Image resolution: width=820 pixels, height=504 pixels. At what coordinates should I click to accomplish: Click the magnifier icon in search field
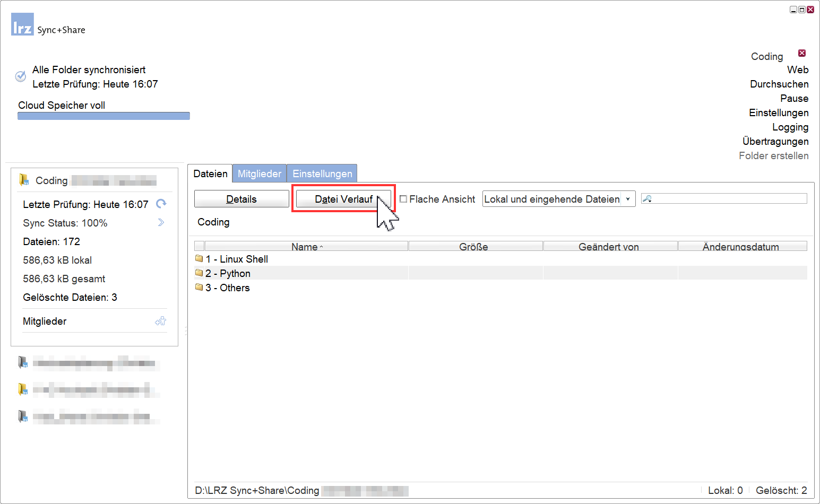(647, 199)
